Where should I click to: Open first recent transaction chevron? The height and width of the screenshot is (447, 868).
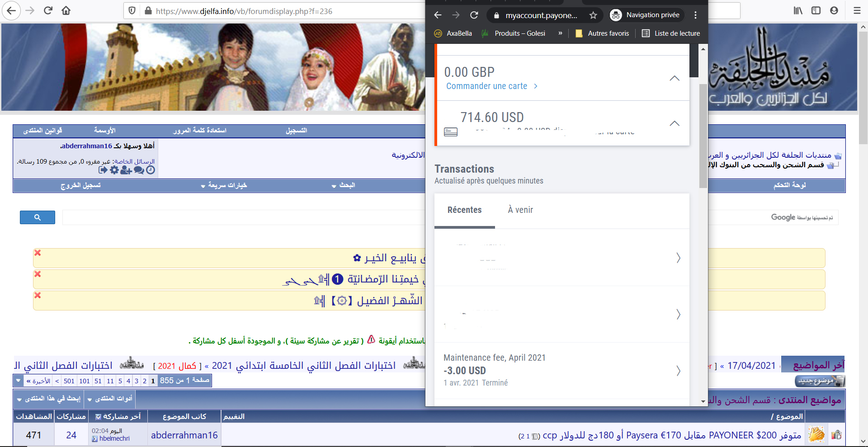coord(678,258)
